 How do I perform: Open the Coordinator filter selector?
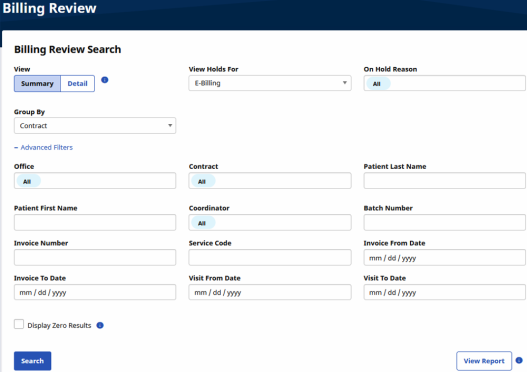coord(270,222)
